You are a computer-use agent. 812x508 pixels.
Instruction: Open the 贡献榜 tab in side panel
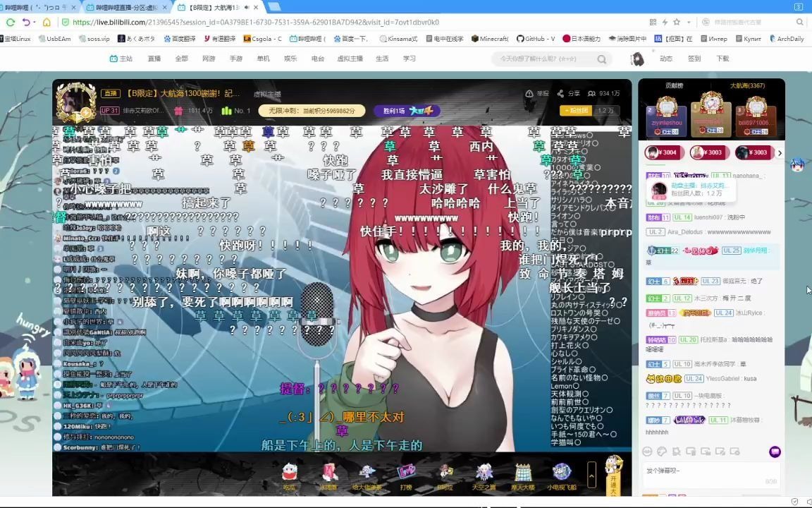point(675,85)
